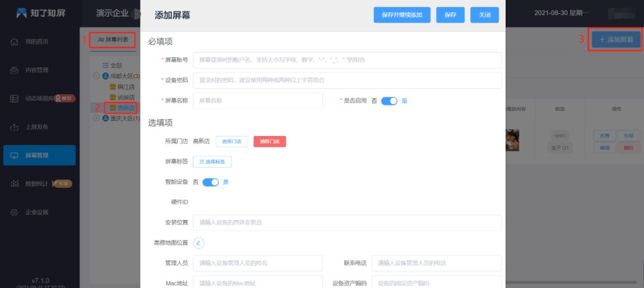Toggle the 是否启用 switch
This screenshot has height=288, width=644.
[x=389, y=101]
